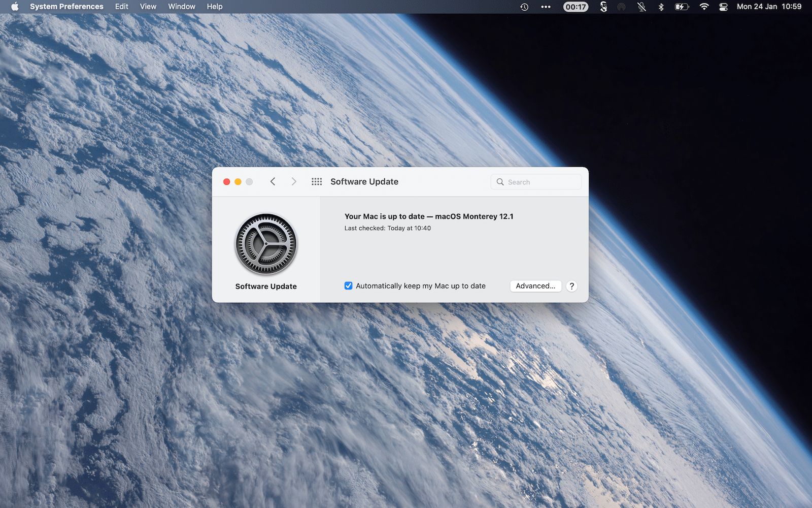The width and height of the screenshot is (812, 508).
Task: Click the Advanced... button
Action: tap(535, 286)
